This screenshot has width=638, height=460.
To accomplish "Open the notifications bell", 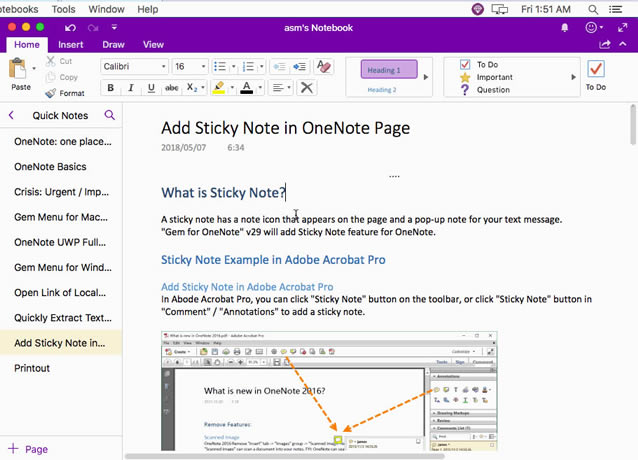I will (x=565, y=27).
